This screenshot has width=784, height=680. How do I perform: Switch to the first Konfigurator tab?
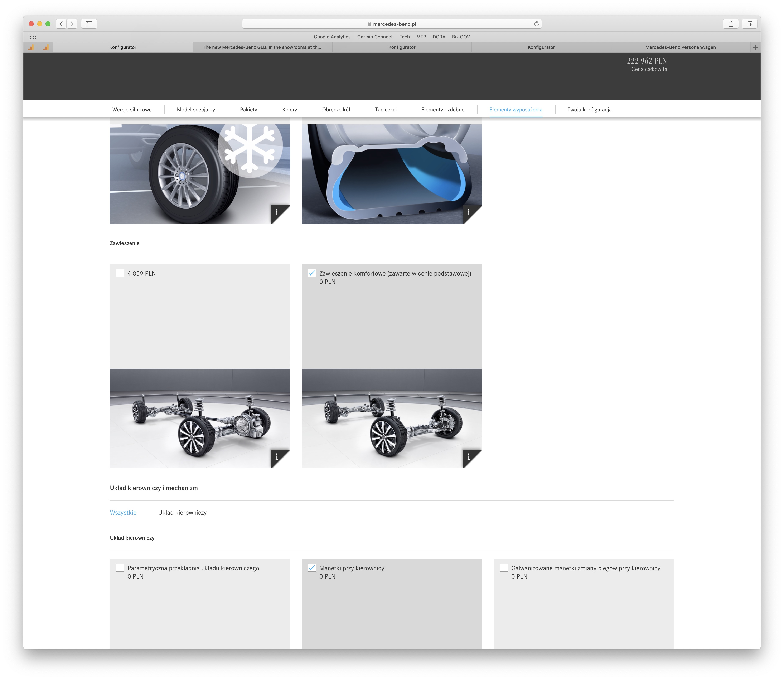pos(123,47)
